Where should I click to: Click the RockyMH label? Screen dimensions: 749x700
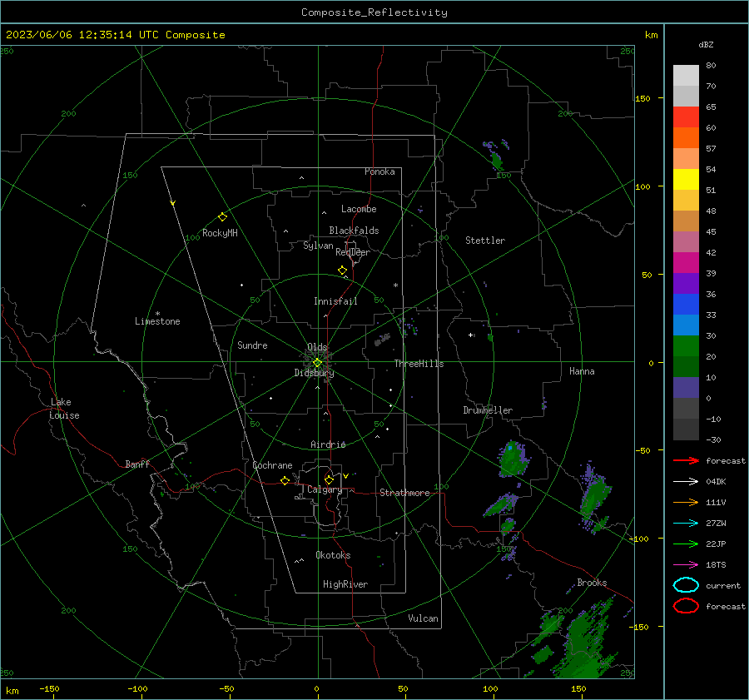pos(220,233)
